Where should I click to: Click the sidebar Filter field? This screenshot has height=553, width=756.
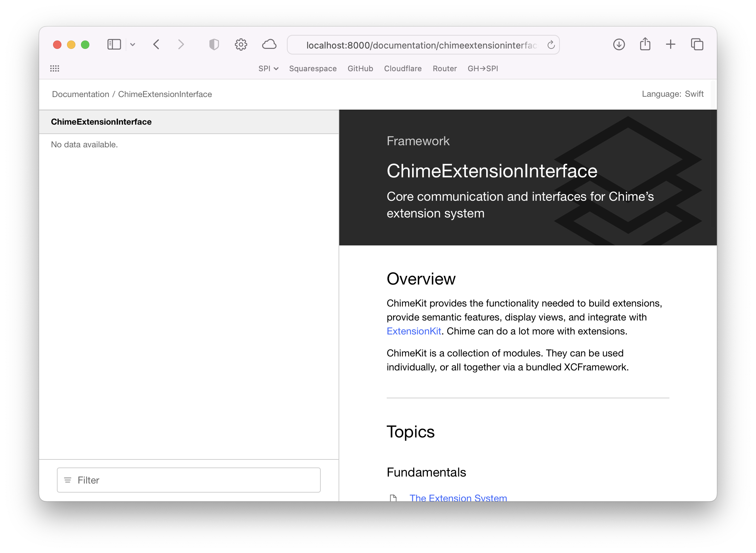pos(188,480)
